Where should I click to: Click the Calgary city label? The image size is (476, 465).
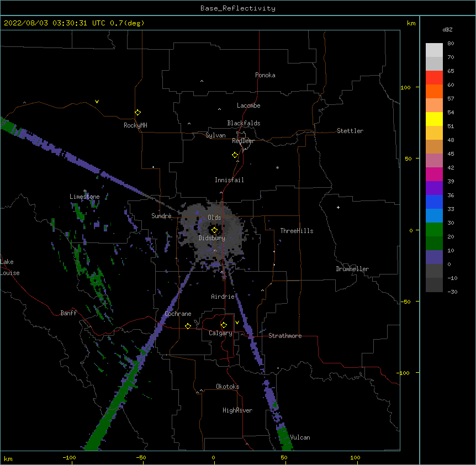point(220,333)
